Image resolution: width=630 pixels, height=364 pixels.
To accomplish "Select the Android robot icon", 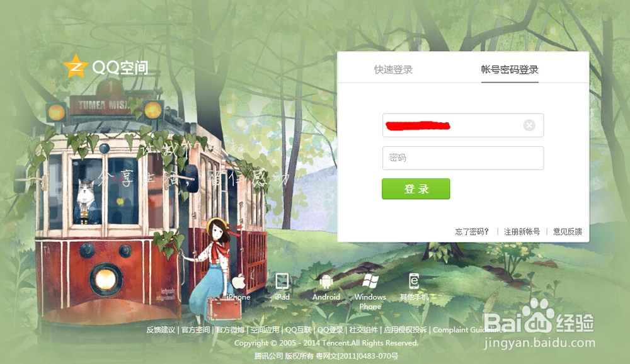I will tap(326, 282).
